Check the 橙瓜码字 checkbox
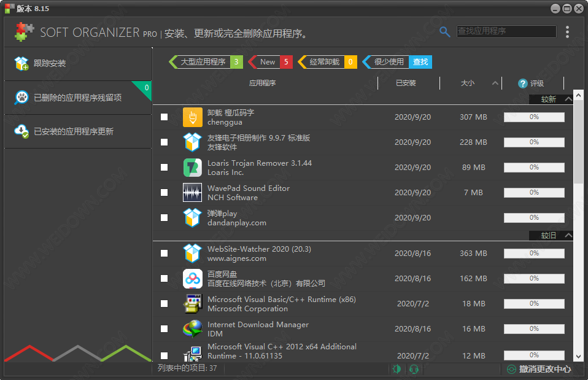The width and height of the screenshot is (588, 380). coord(164,117)
